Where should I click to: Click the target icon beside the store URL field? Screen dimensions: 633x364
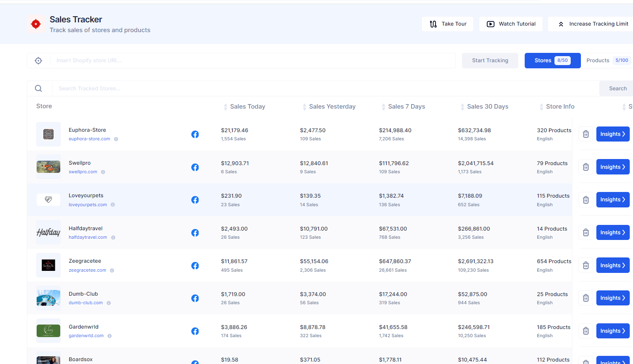tap(38, 61)
